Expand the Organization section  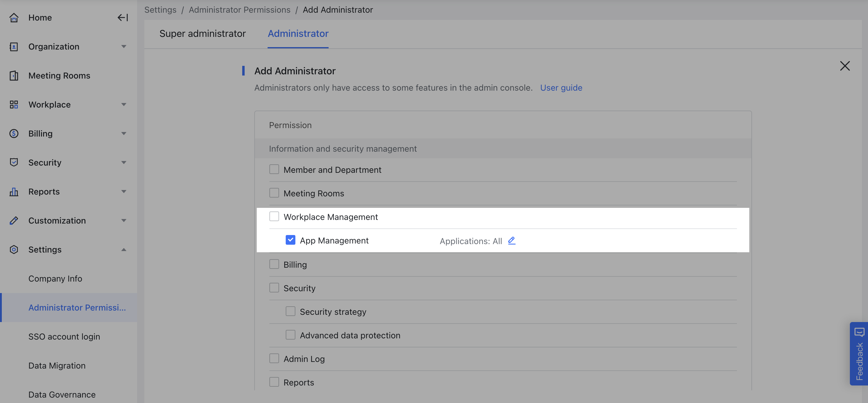[x=124, y=47]
